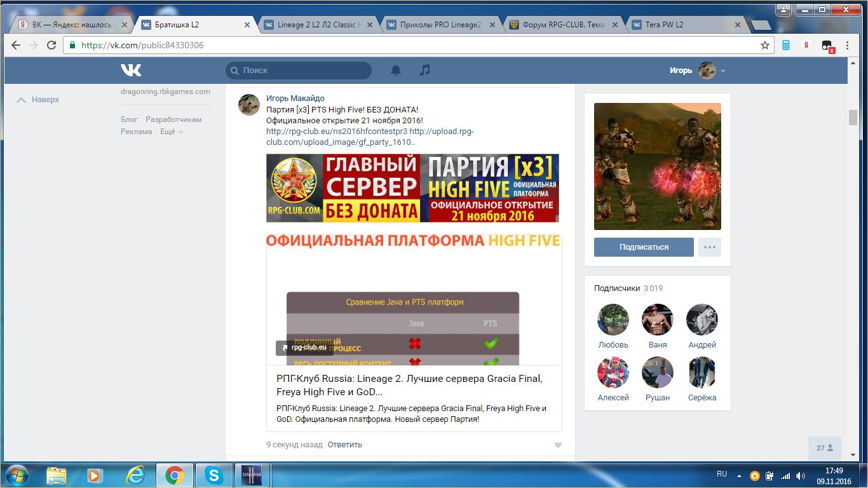Launch Windows Media Player from the taskbar
The height and width of the screenshot is (488, 868).
[x=95, y=475]
